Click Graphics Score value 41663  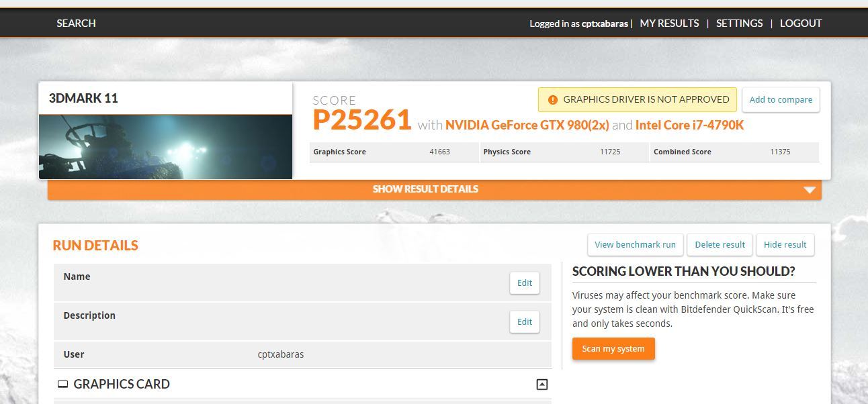click(439, 152)
